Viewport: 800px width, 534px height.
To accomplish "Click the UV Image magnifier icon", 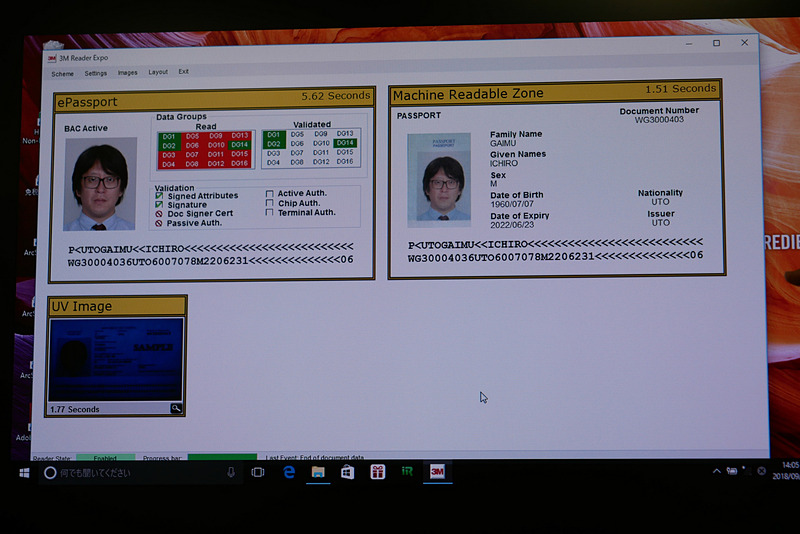I will pos(176,408).
